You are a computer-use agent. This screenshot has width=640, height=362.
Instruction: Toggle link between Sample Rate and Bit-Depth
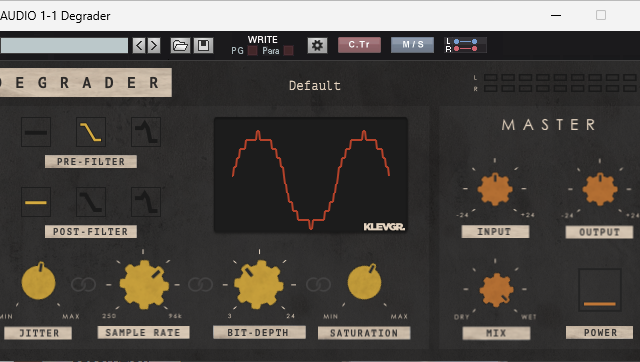(x=200, y=284)
